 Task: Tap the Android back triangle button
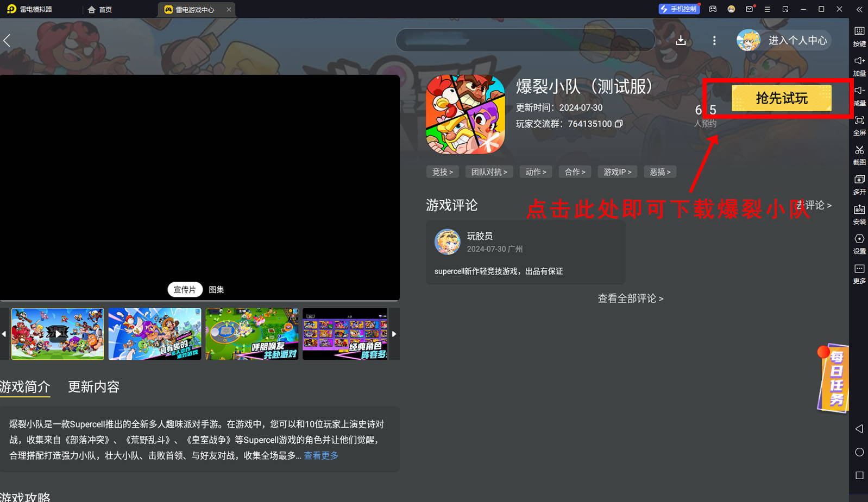(x=859, y=429)
